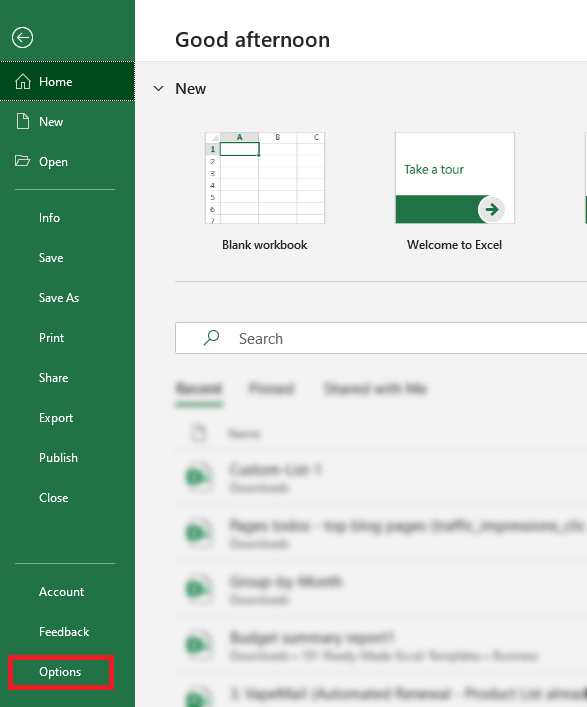Screen dimensions: 587x707
Task: Open the Welcome to Excel tour template
Action: 455,178
